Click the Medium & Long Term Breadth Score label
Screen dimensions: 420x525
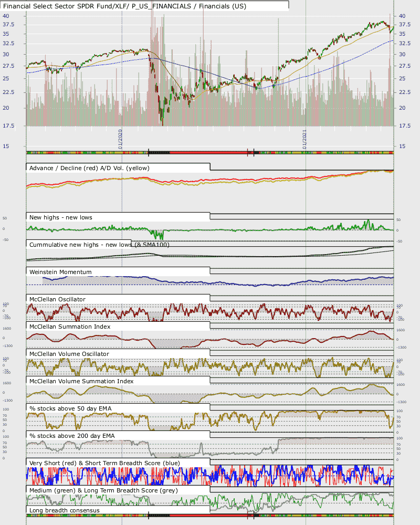[103, 490]
